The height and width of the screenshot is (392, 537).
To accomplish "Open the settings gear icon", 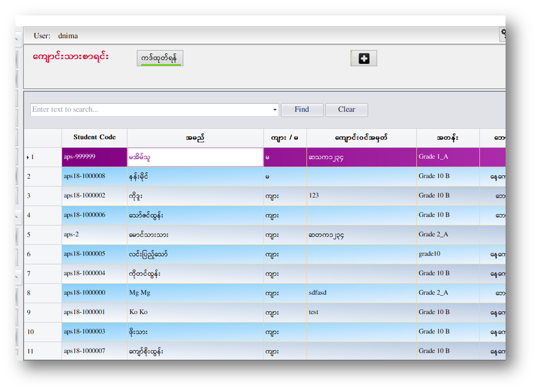I will (x=503, y=33).
